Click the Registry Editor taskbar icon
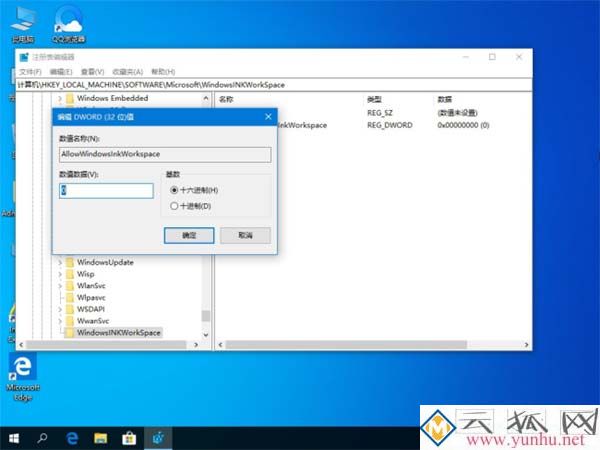The image size is (600, 450). point(158,438)
